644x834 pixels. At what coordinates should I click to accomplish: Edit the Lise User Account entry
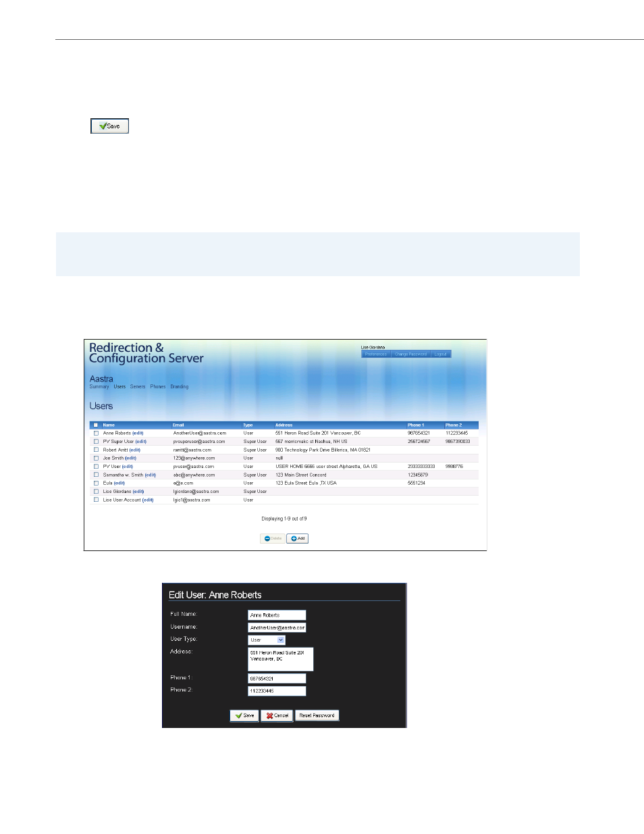coord(148,500)
